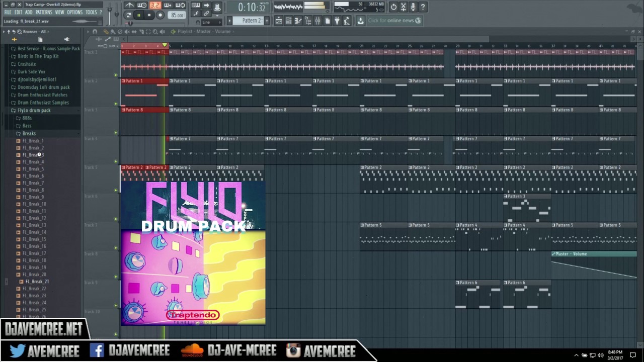Mute Track 1 using its green light
The height and width of the screenshot is (362, 644).
(116, 75)
